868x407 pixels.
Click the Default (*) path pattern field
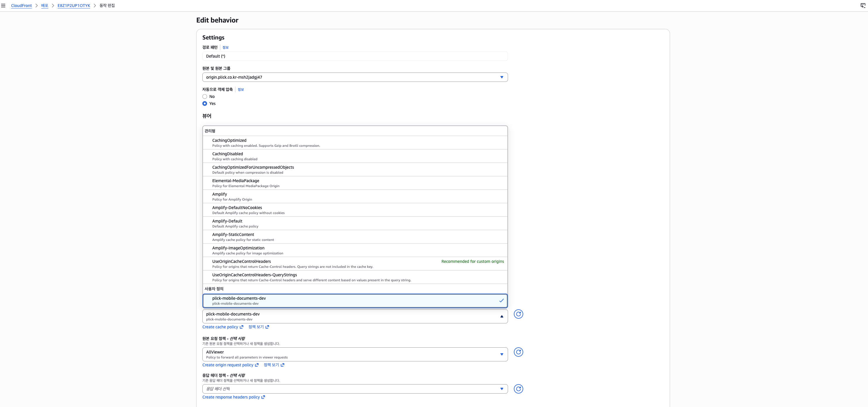tap(355, 56)
